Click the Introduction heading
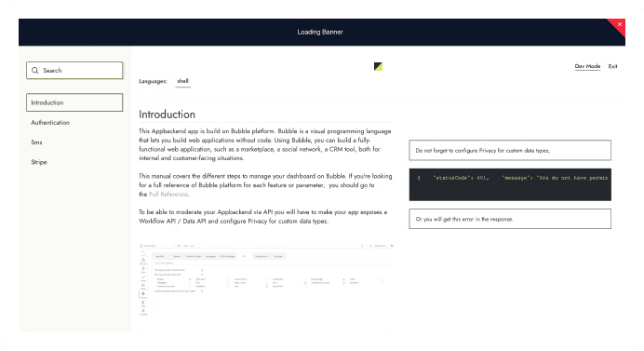Image resolution: width=644 pixels, height=351 pixels. 167,115
